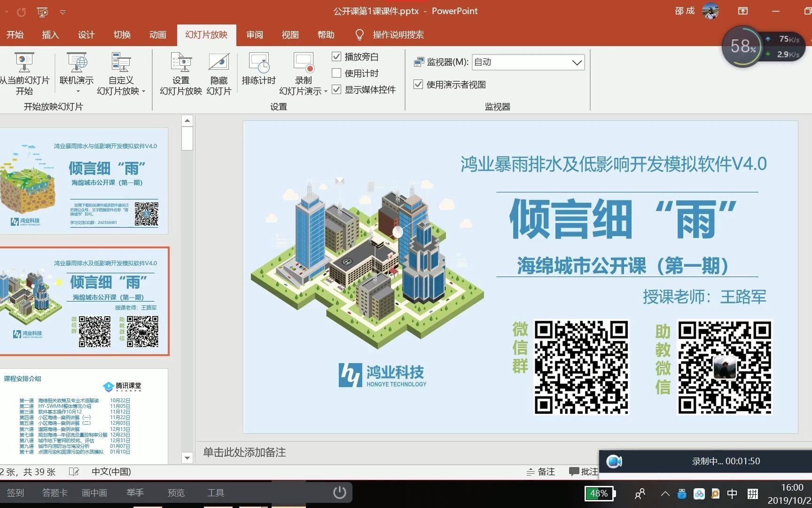Click the 中 input language indicator

732,493
